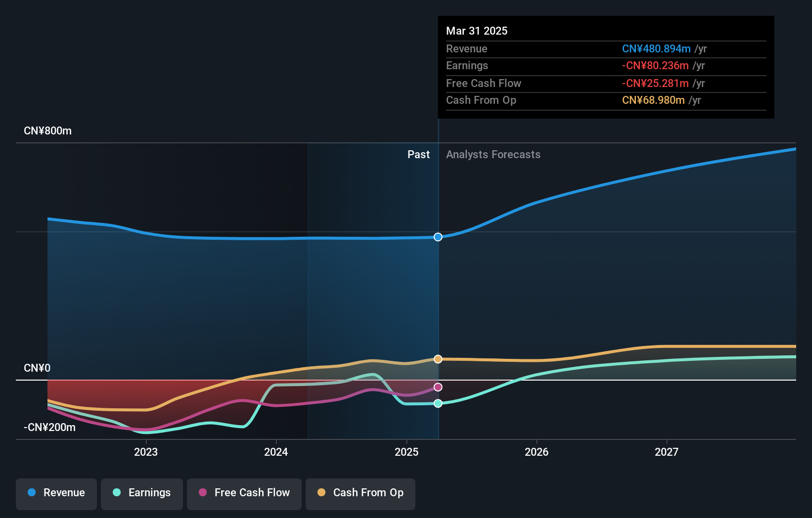
Task: Click the blue dot icon in Revenue legend
Action: click(32, 492)
